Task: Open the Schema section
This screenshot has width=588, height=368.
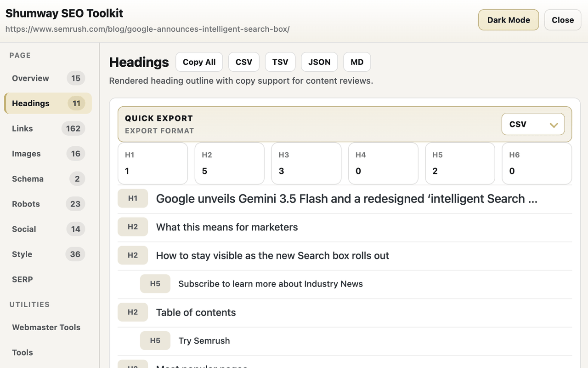Action: pos(48,179)
